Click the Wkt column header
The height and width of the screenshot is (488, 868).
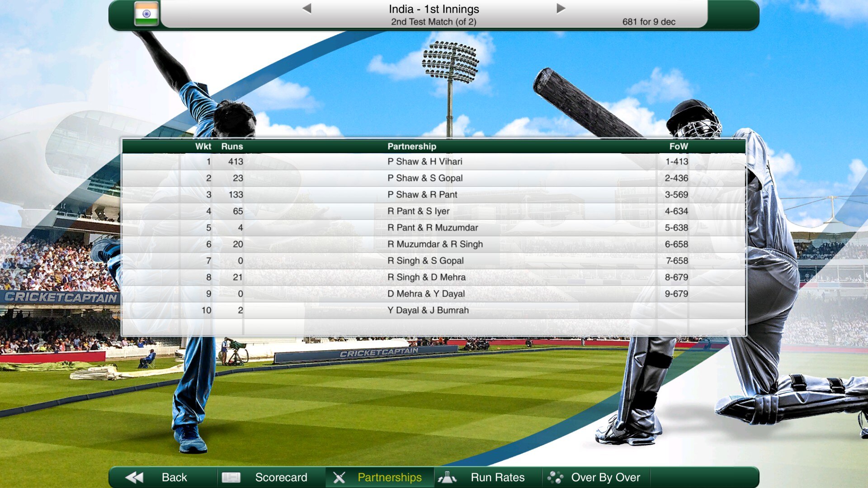(x=203, y=146)
